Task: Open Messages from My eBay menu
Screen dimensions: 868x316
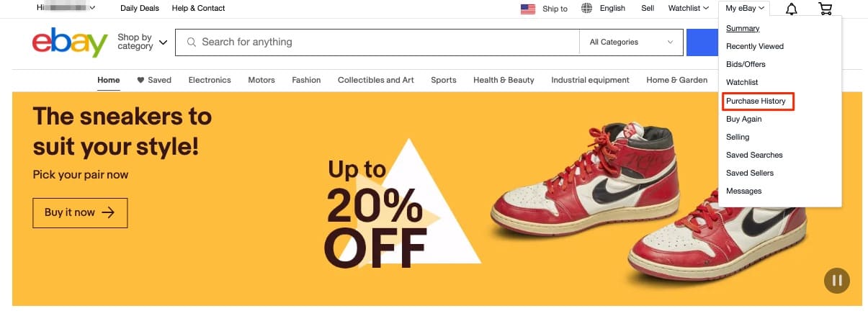Action: (x=743, y=191)
